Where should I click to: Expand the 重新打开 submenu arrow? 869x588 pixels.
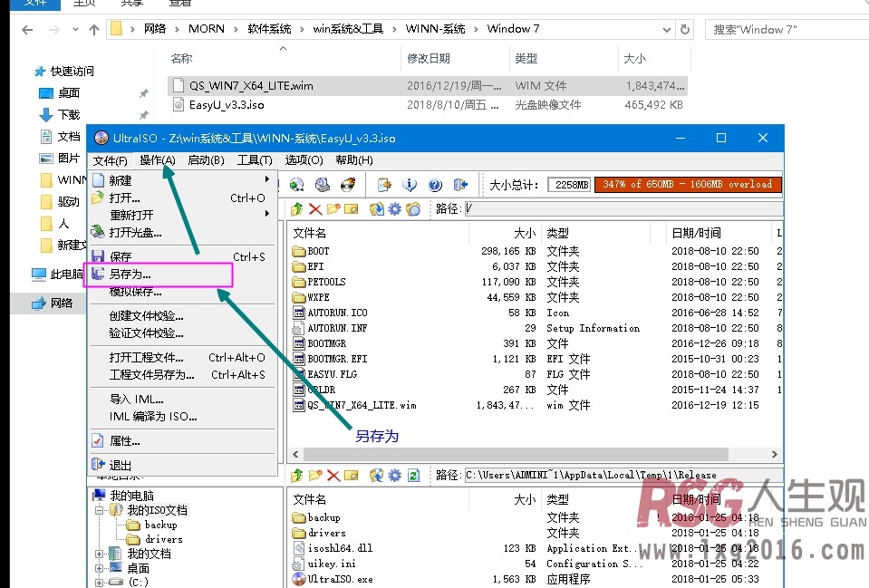coord(267,214)
